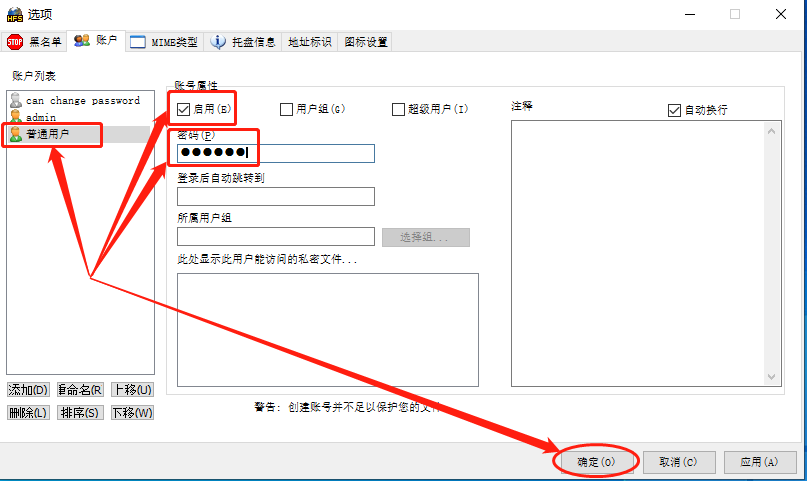Image resolution: width=807 pixels, height=481 pixels.
Task: Click the 重命名(R) button
Action: point(80,389)
